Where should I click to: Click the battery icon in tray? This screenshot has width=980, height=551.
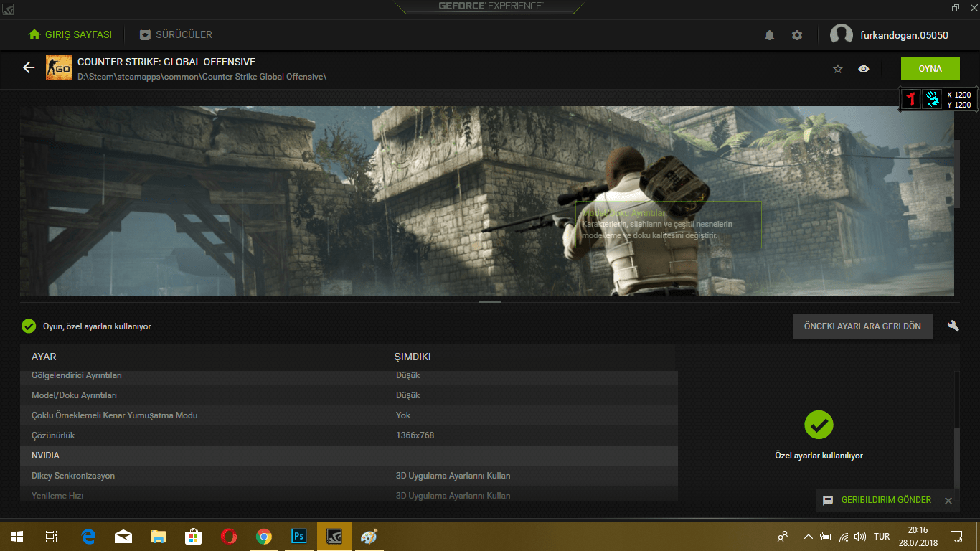click(x=826, y=537)
